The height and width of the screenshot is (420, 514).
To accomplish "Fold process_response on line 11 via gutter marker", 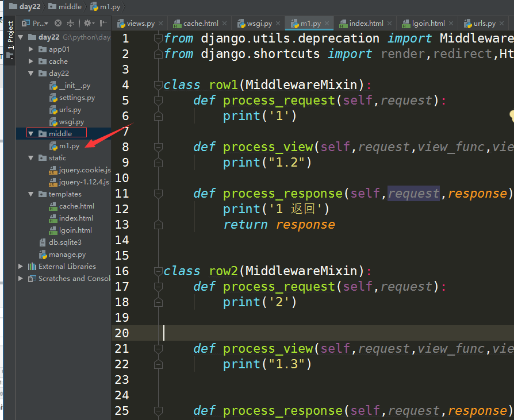I will tap(158, 194).
